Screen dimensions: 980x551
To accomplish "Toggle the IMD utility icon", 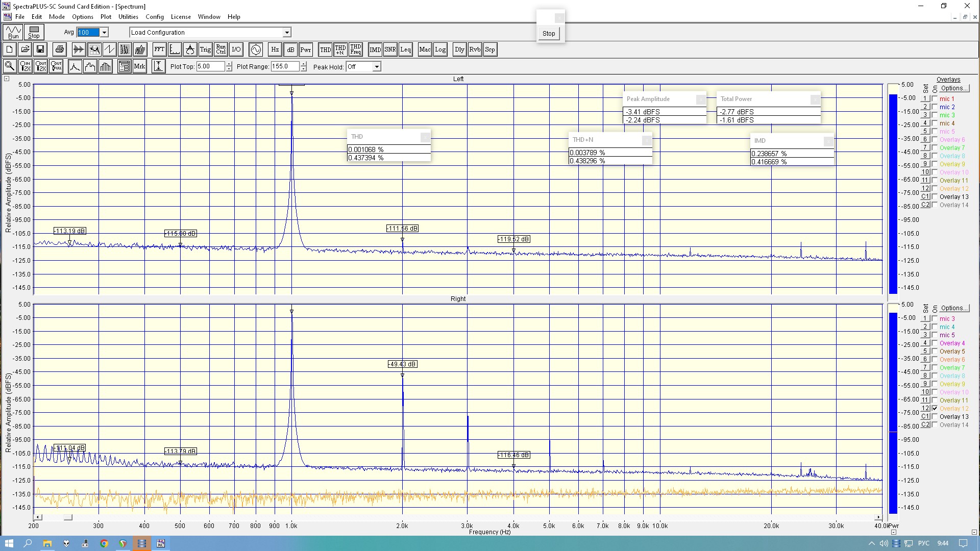I will point(375,49).
